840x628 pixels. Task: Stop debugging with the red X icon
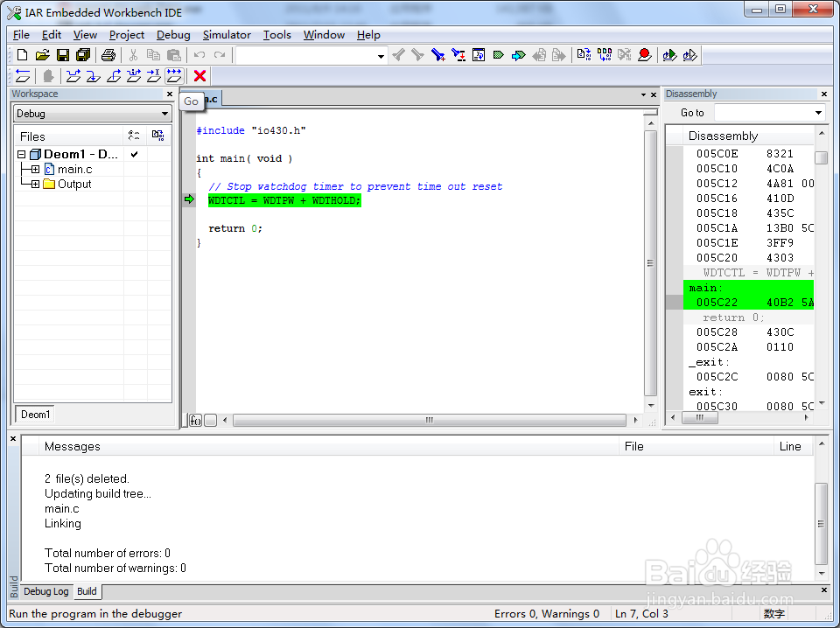point(199,76)
